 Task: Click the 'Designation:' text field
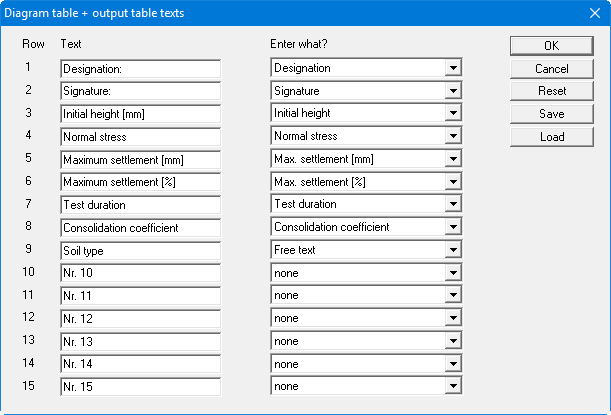pyautogui.click(x=140, y=69)
